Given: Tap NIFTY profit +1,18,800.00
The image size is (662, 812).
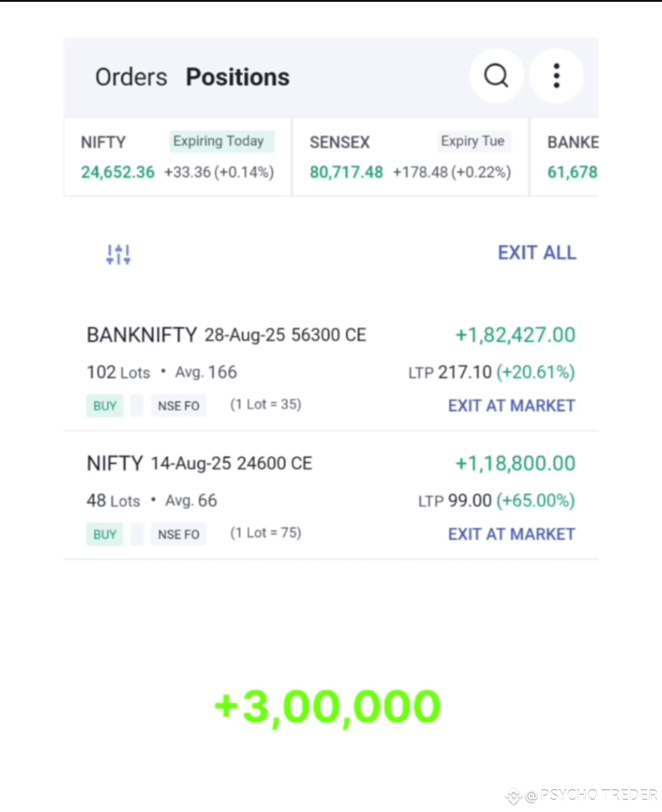Looking at the screenshot, I should (515, 463).
